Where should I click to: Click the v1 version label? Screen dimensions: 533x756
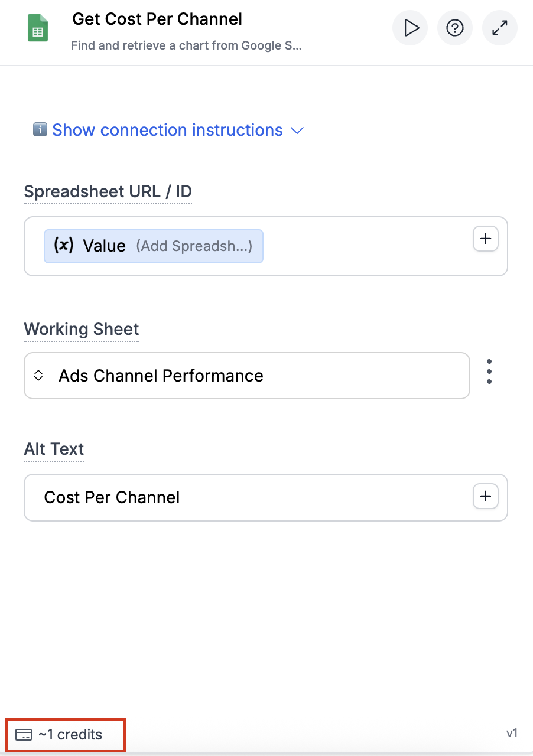pos(512,733)
